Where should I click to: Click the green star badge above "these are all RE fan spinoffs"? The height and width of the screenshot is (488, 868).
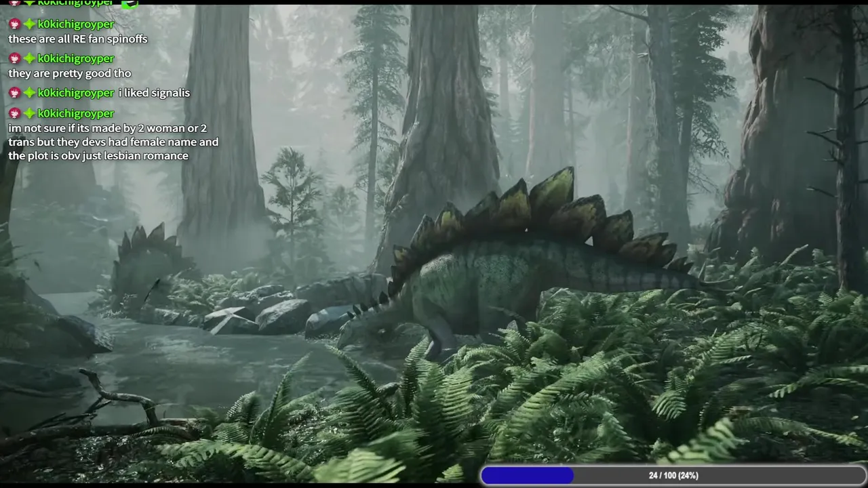click(x=29, y=24)
